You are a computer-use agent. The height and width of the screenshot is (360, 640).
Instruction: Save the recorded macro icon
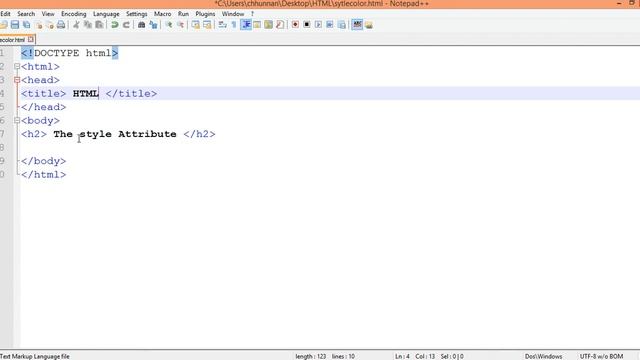point(342,25)
